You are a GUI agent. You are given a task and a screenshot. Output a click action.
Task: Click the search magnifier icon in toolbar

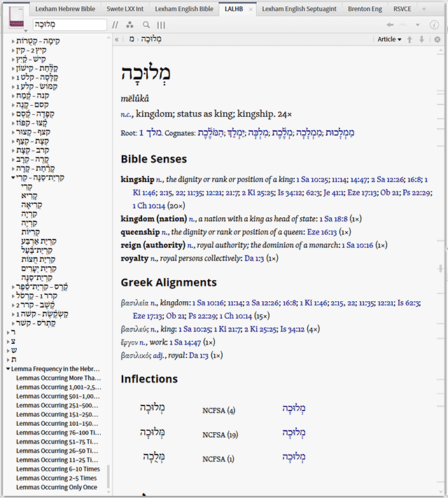click(x=146, y=25)
